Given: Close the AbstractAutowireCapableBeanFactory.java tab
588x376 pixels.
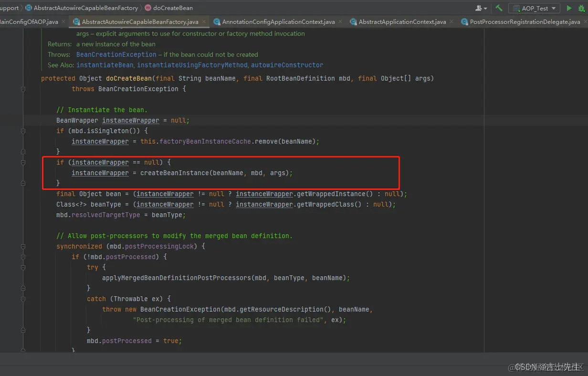Looking at the screenshot, I should pos(204,22).
